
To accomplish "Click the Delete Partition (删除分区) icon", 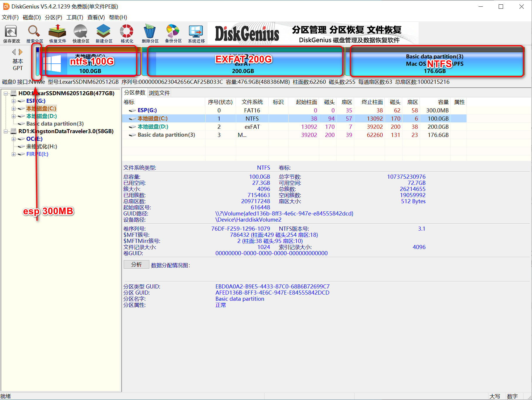I will (x=150, y=34).
